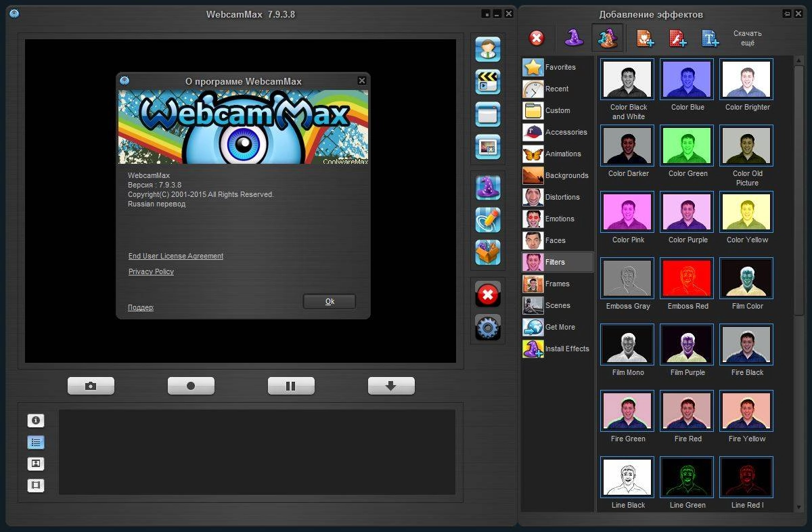Open the Favorites category
Screen dimensions: 812x532
(558, 67)
